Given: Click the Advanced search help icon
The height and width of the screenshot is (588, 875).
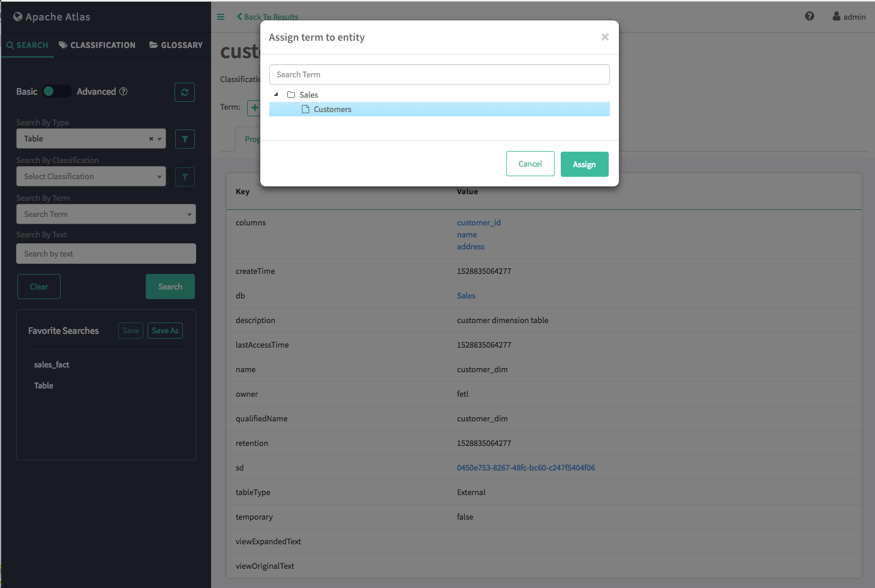Looking at the screenshot, I should pyautogui.click(x=124, y=91).
